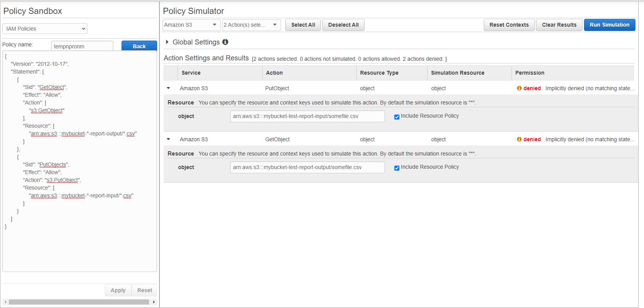
Task: Click the denied status text for GetObject
Action: click(x=532, y=139)
